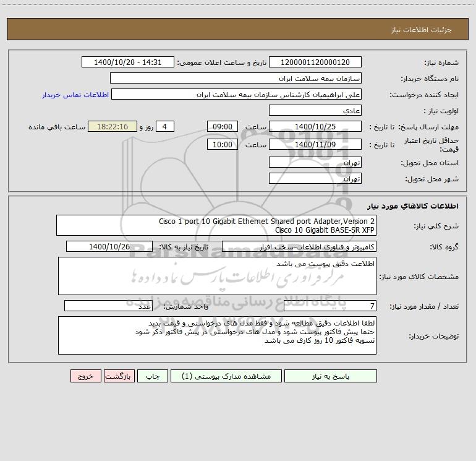The image size is (476, 461).
Task: Click the price validity date 1400/11/09
Action: (315, 144)
